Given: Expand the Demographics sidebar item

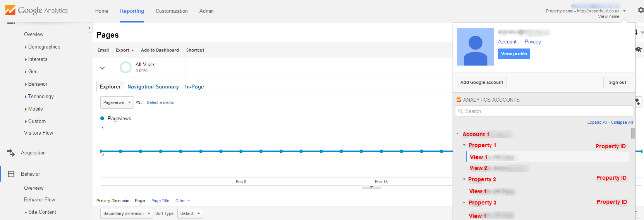Looking at the screenshot, I should click(44, 47).
